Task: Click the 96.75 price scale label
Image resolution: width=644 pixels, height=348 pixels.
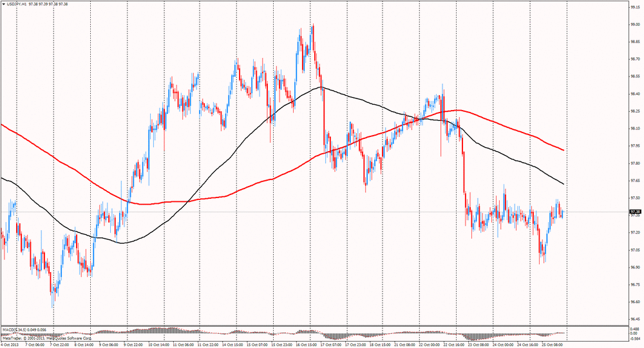Action: pyautogui.click(x=635, y=285)
